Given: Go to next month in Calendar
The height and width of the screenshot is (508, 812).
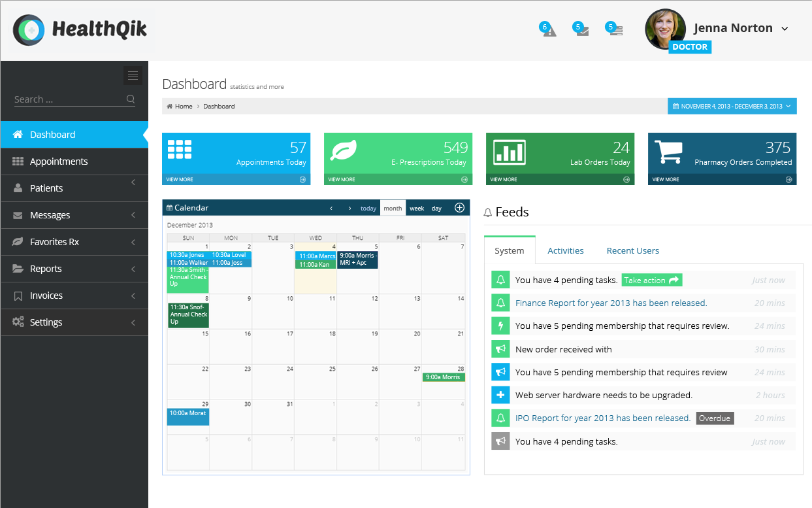Looking at the screenshot, I should [x=350, y=209].
